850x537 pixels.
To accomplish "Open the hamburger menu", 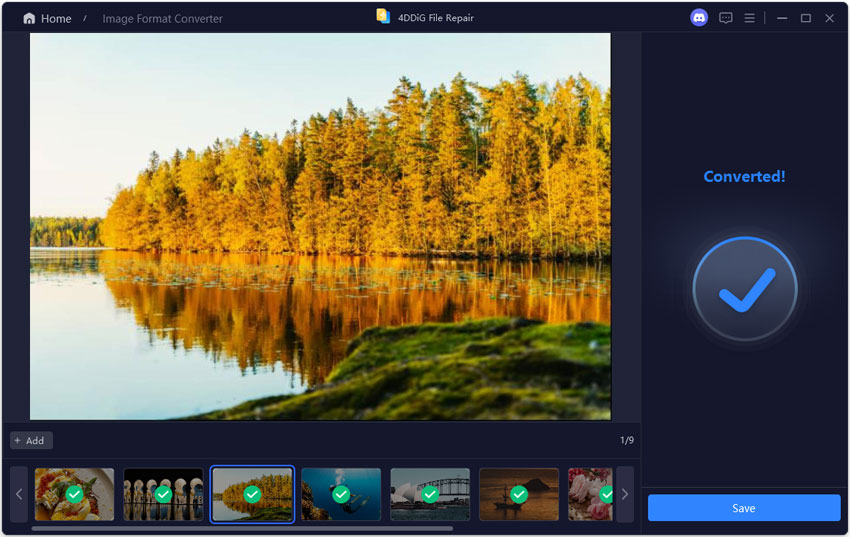I will (x=749, y=18).
